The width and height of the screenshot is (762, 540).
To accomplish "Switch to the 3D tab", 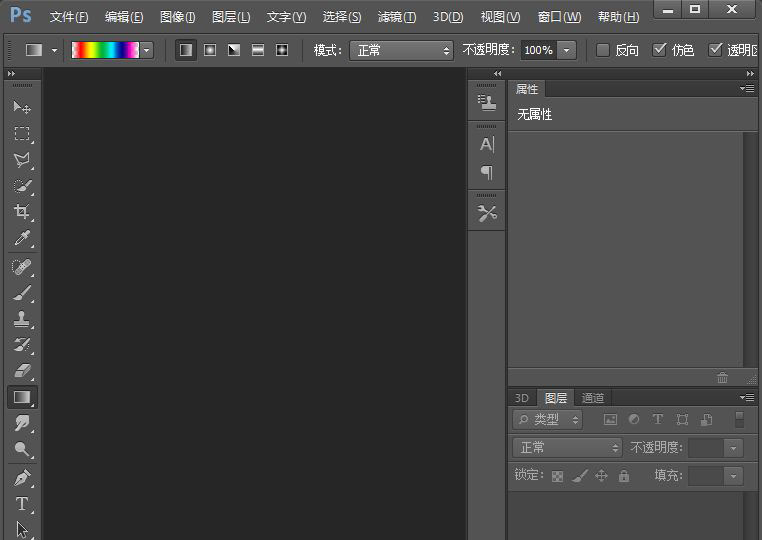I will click(x=522, y=398).
